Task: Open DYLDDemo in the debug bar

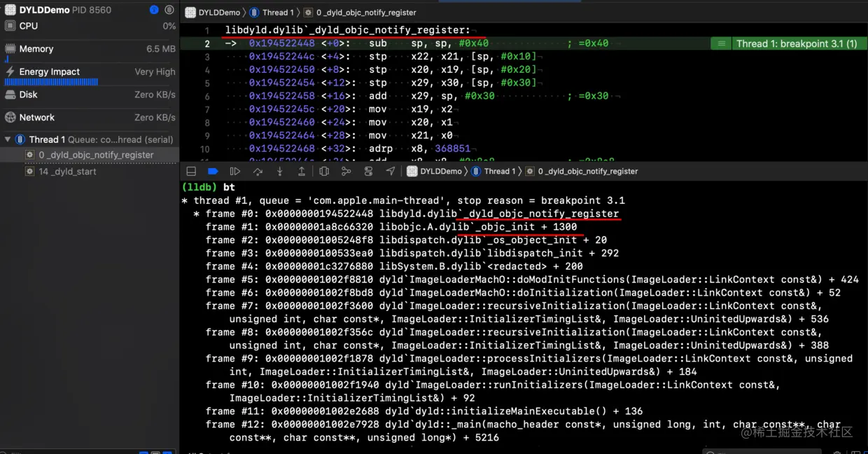Action: (434, 171)
